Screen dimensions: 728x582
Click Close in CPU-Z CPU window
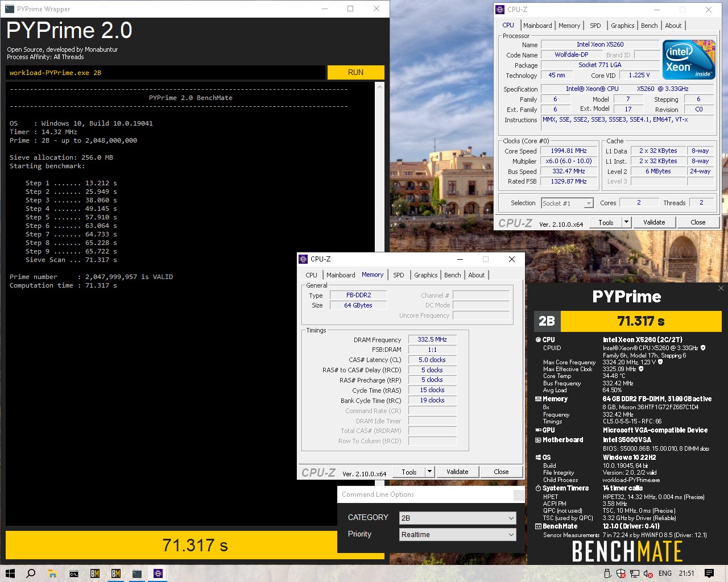tap(698, 222)
